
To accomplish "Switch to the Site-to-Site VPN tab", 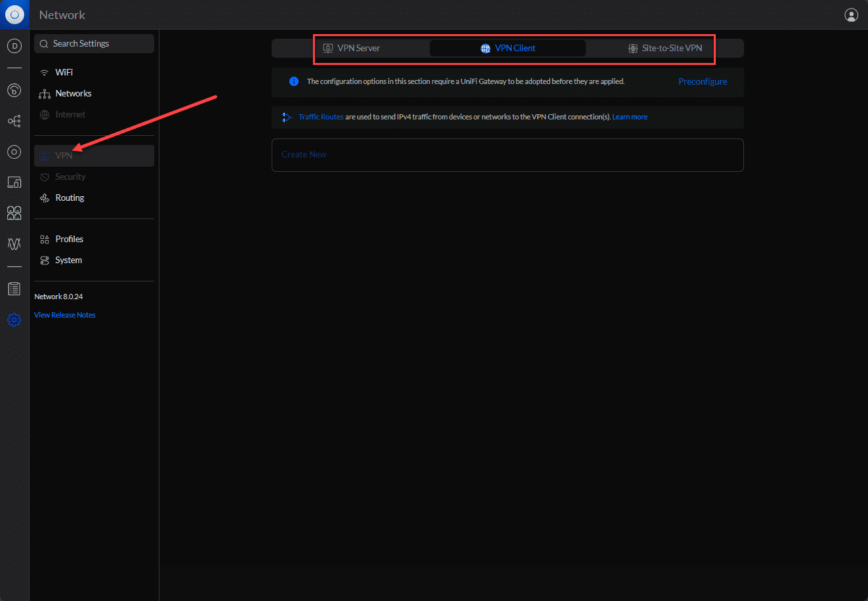I will click(x=665, y=48).
